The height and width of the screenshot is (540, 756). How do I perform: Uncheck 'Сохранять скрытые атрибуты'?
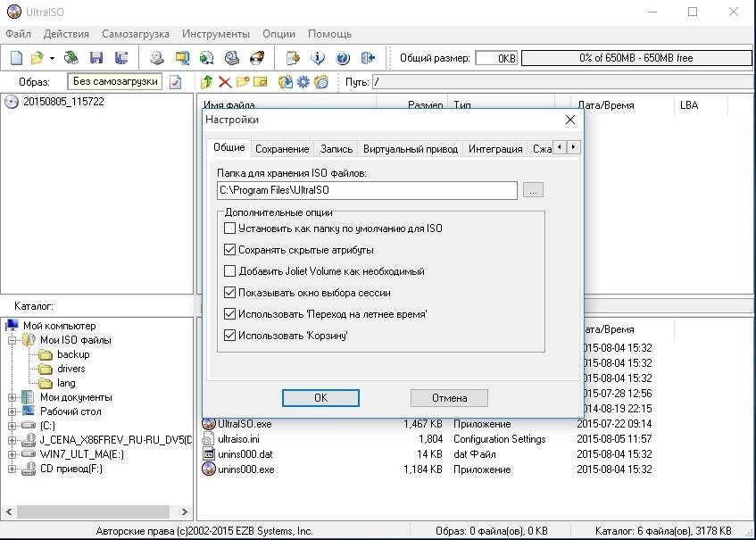point(230,250)
